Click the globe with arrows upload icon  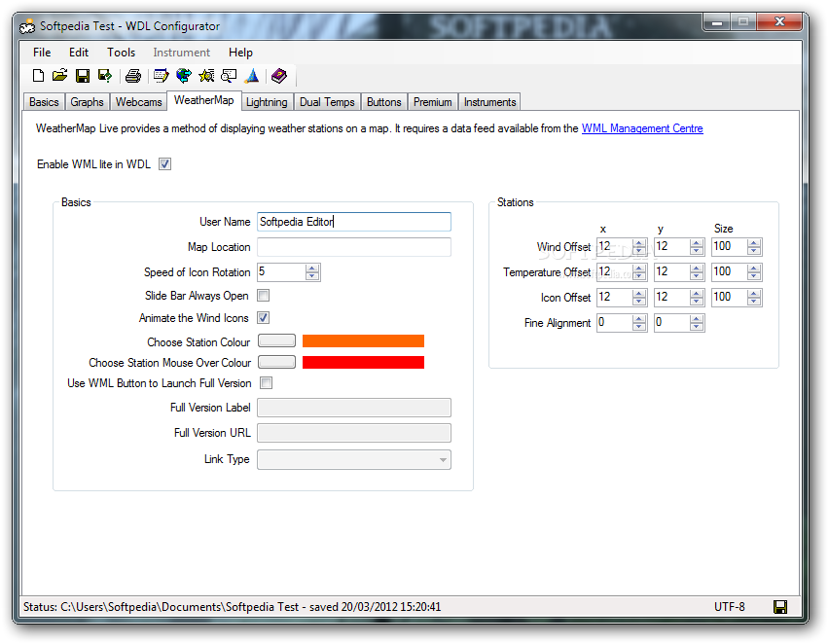click(184, 76)
